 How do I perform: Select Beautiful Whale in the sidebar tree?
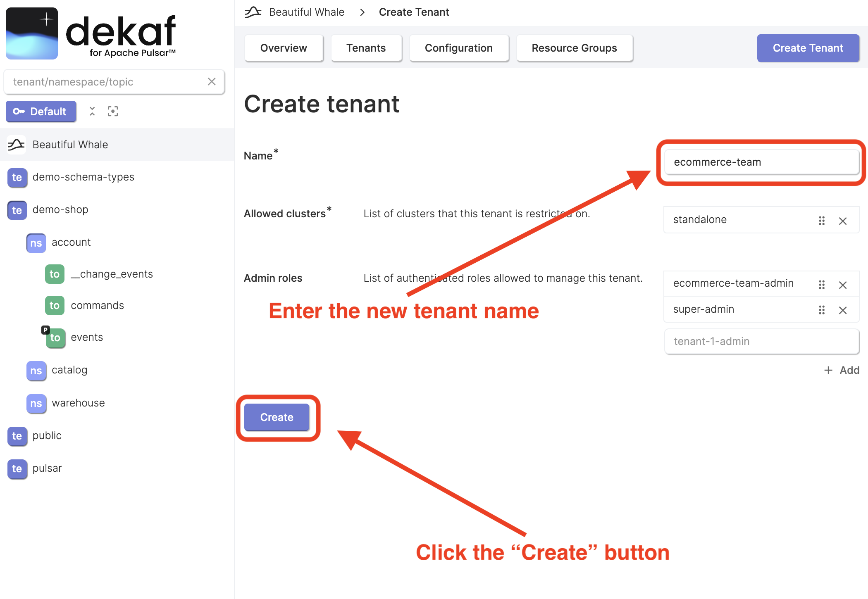(x=117, y=145)
